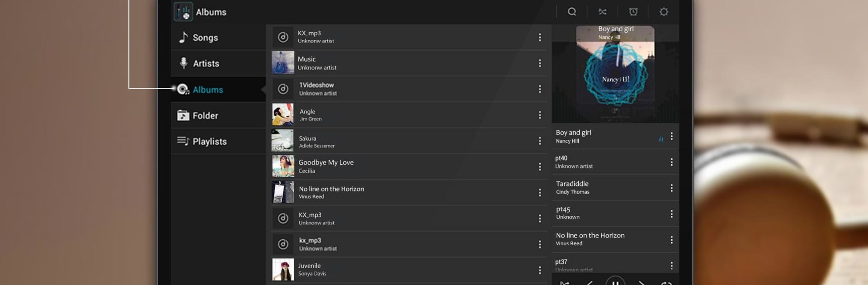Open more options for the Angle album
This screenshot has width=868, height=285.
click(540, 115)
